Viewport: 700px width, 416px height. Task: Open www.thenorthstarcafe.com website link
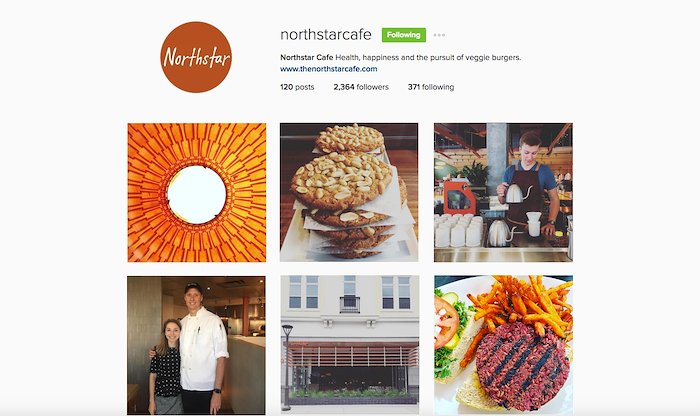[x=329, y=69]
